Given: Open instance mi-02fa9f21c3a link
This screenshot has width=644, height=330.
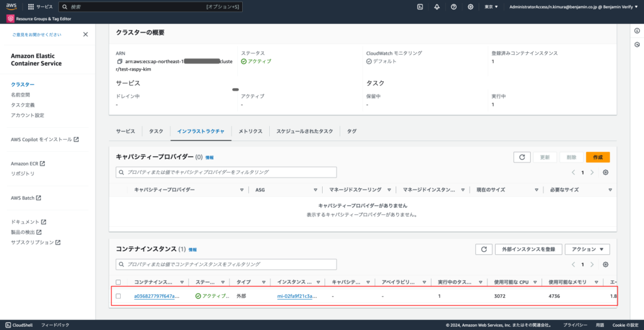Looking at the screenshot, I should pyautogui.click(x=297, y=296).
